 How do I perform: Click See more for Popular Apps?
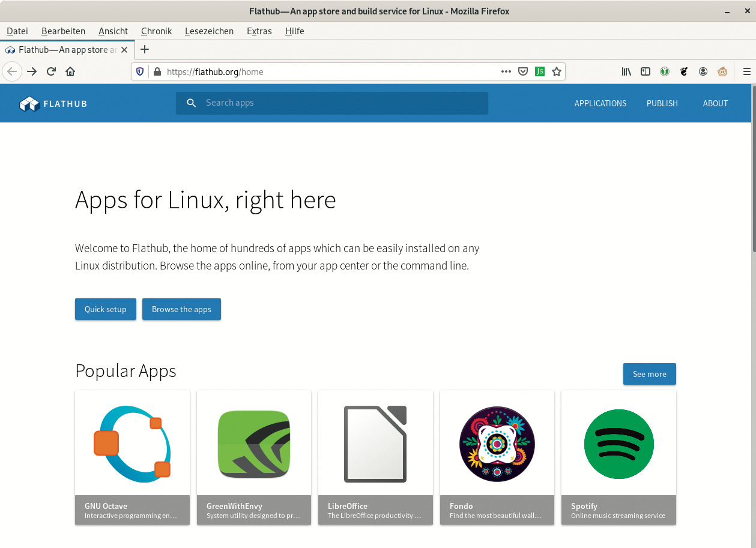point(649,374)
